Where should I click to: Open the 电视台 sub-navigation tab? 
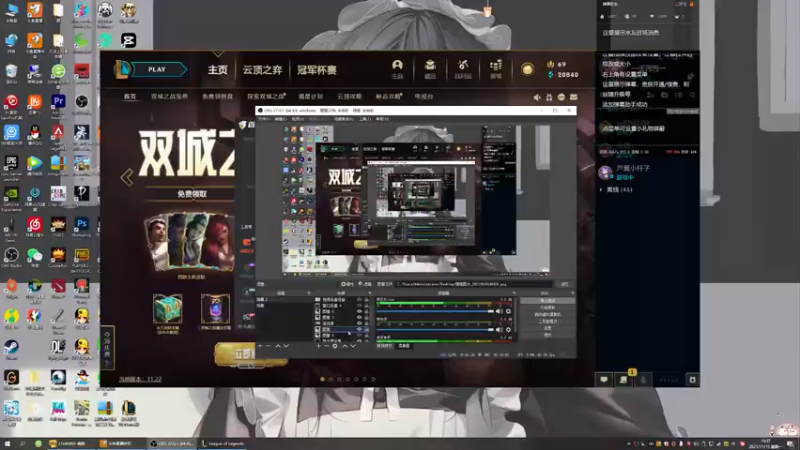424,96
